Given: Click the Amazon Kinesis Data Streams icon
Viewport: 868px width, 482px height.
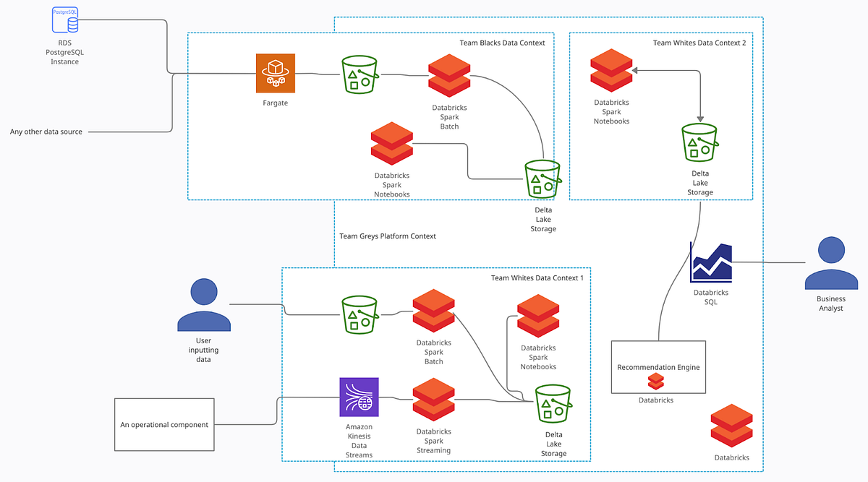Looking at the screenshot, I should tap(359, 397).
